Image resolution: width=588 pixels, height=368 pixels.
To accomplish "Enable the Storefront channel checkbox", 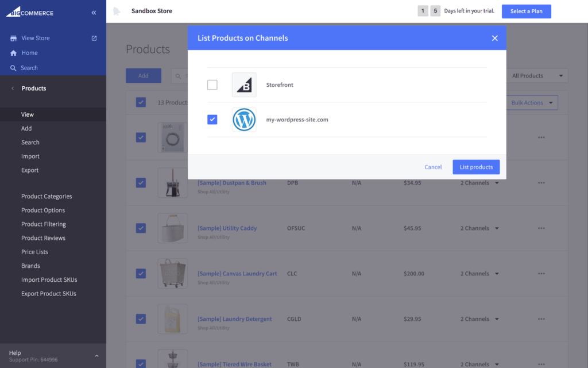I will coord(212,85).
